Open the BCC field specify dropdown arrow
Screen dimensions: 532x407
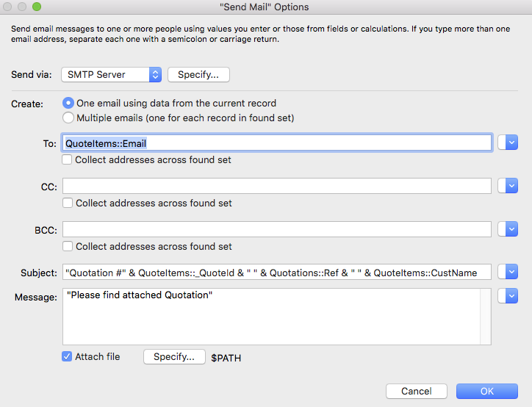click(x=511, y=229)
